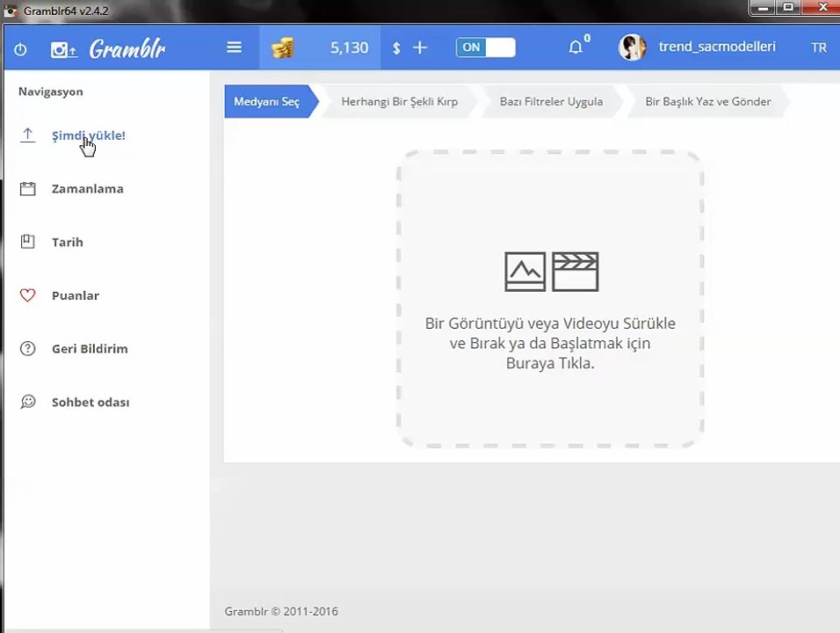Click the image placeholder icon in dropzone
The image size is (840, 633).
(525, 272)
